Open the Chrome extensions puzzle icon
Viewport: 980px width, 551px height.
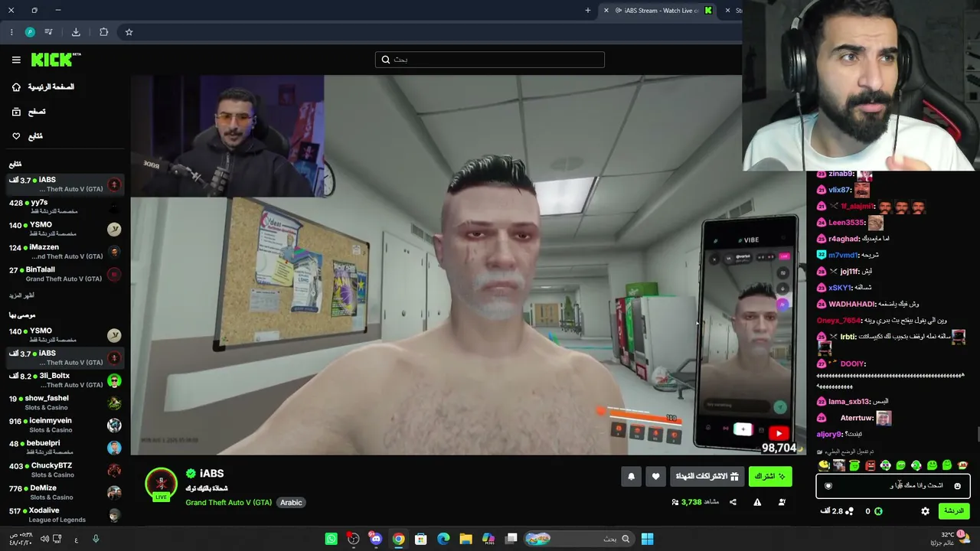point(103,32)
